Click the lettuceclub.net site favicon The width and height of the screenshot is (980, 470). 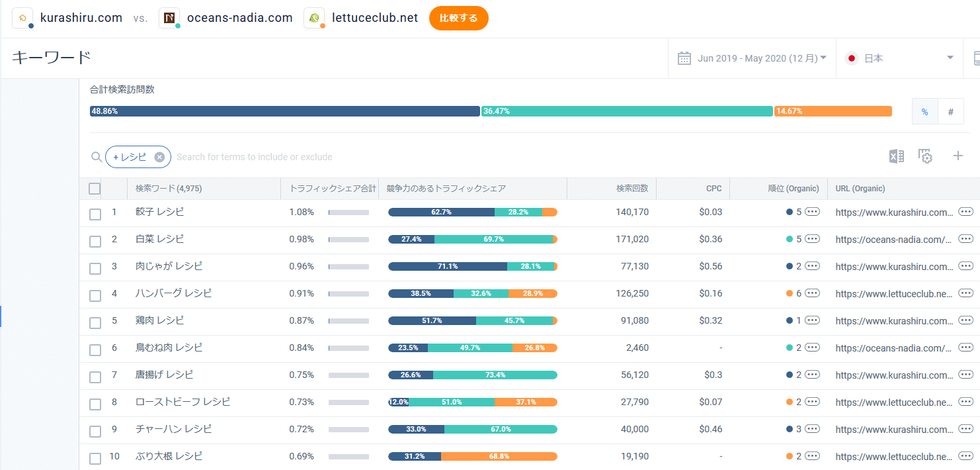(314, 18)
